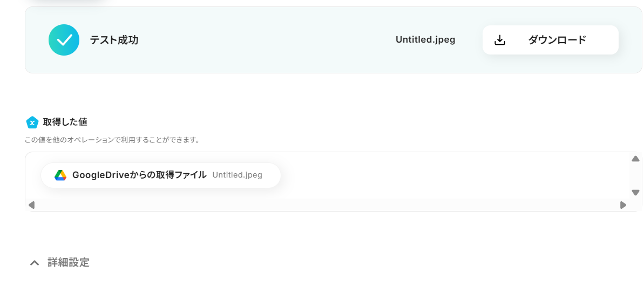Click the scroll left arrow in the values box
This screenshot has height=286, width=644.
pyautogui.click(x=32, y=205)
